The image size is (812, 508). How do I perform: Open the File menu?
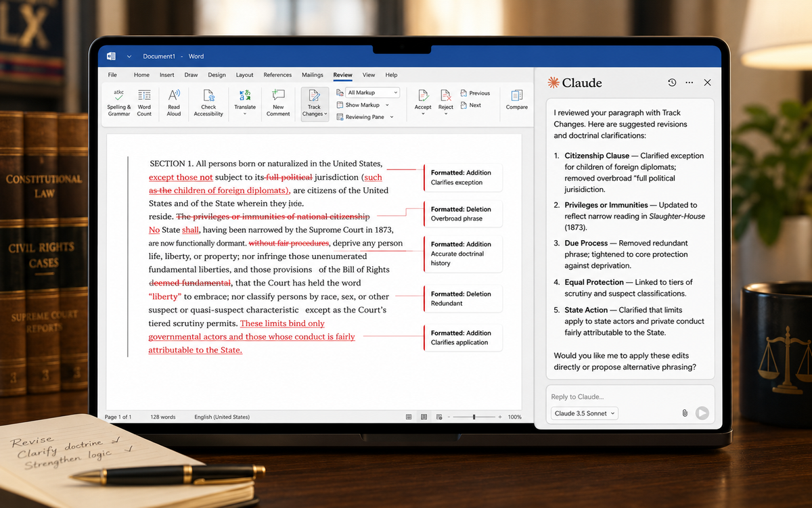click(x=112, y=75)
